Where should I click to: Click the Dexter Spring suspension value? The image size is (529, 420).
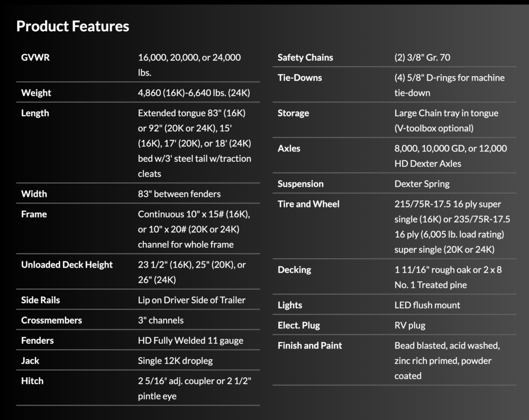click(422, 184)
